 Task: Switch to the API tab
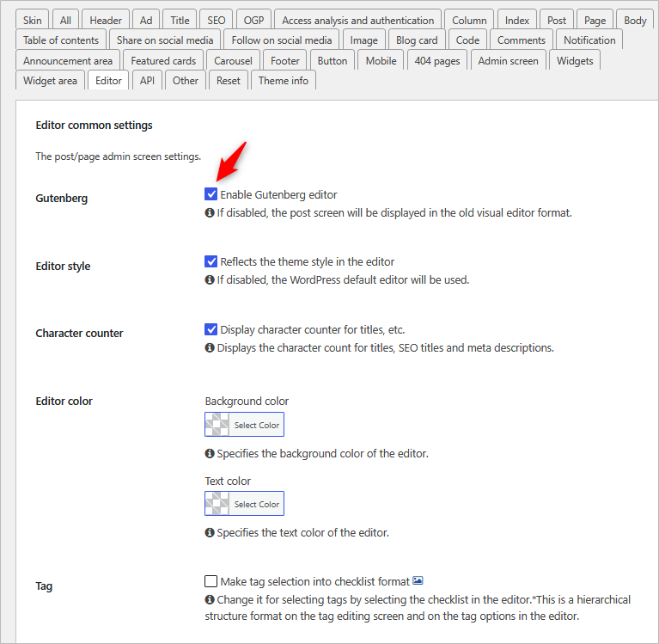click(147, 81)
